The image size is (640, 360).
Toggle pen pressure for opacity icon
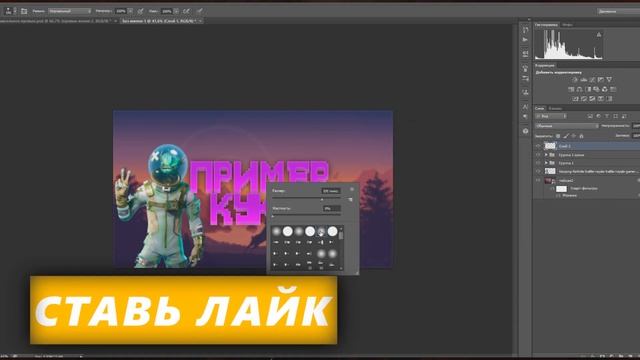(140, 11)
